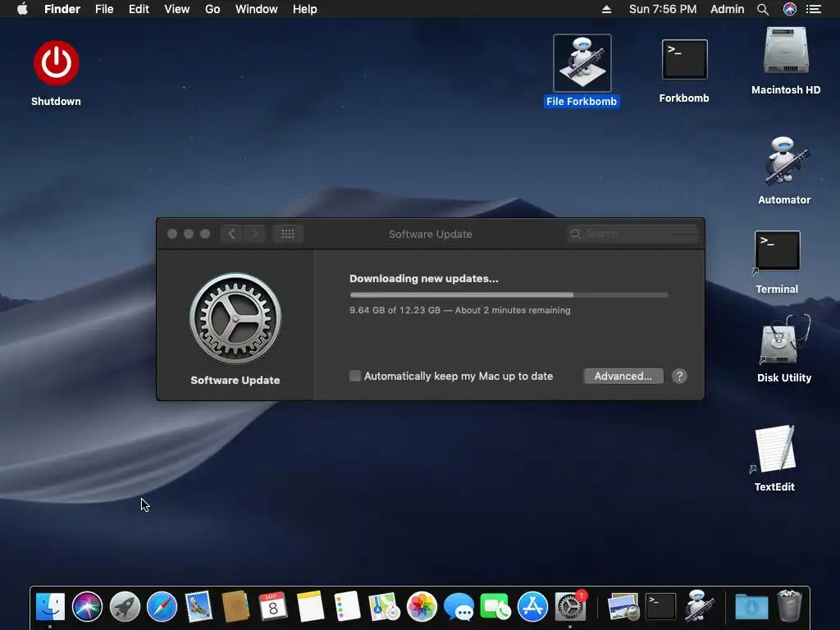Viewport: 840px width, 630px height.
Task: Open Software Update help question mark
Action: (679, 376)
